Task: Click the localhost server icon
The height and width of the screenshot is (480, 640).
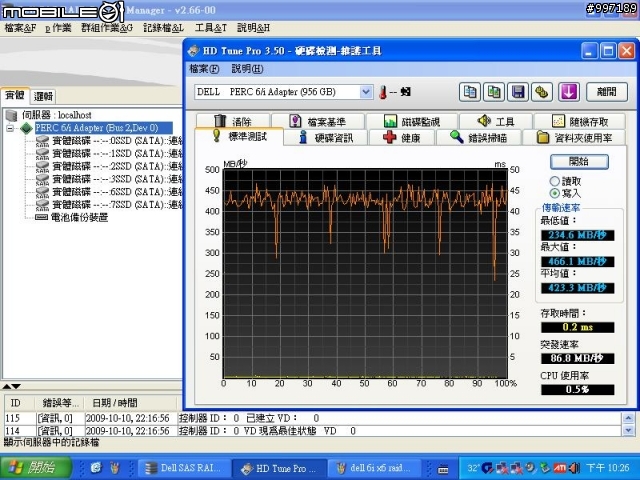Action: 11,115
